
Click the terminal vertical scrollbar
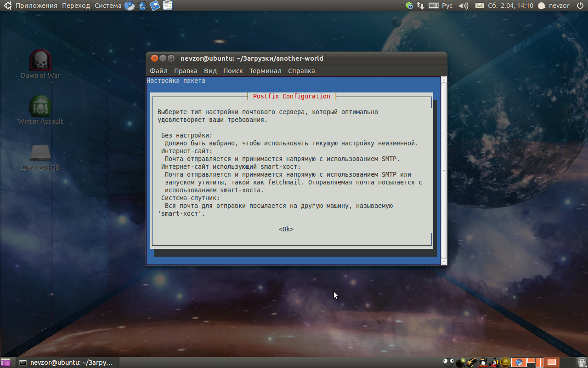pyautogui.click(x=444, y=170)
